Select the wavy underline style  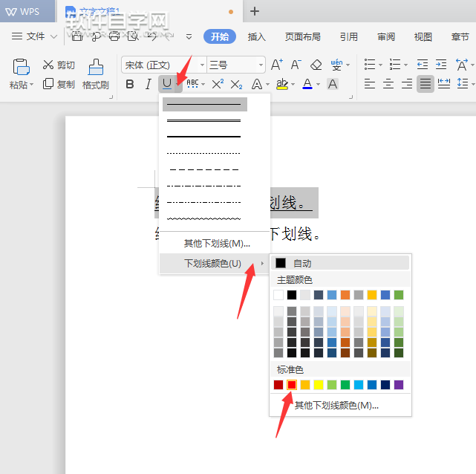203,219
